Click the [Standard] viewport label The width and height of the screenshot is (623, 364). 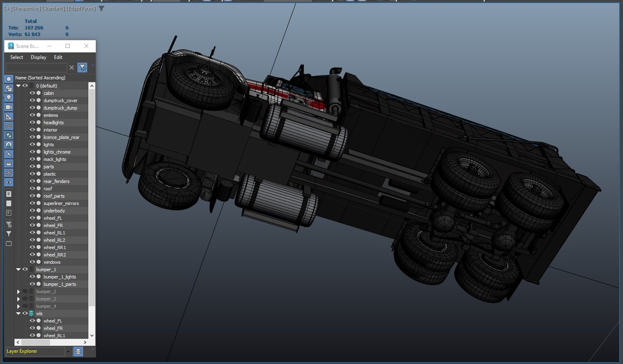pos(53,8)
